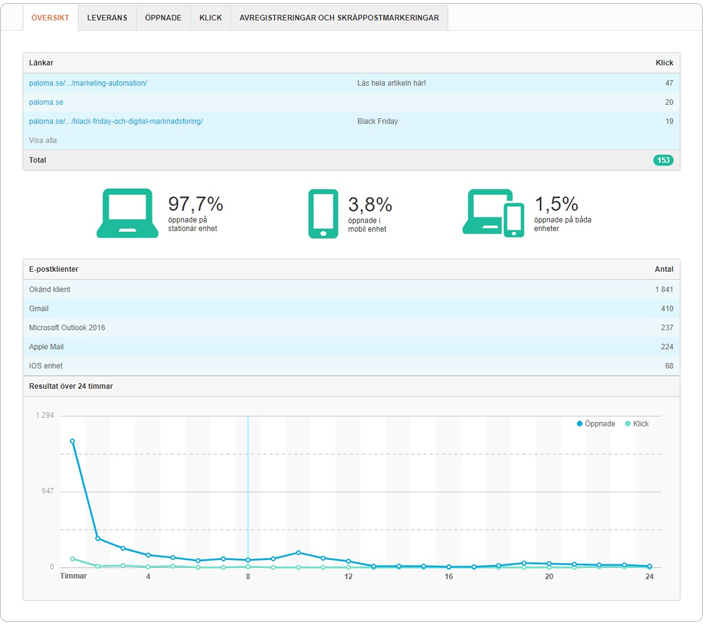This screenshot has width=703, height=628.
Task: Click the 'öppnade på båda enheter' label
Action: (x=563, y=224)
